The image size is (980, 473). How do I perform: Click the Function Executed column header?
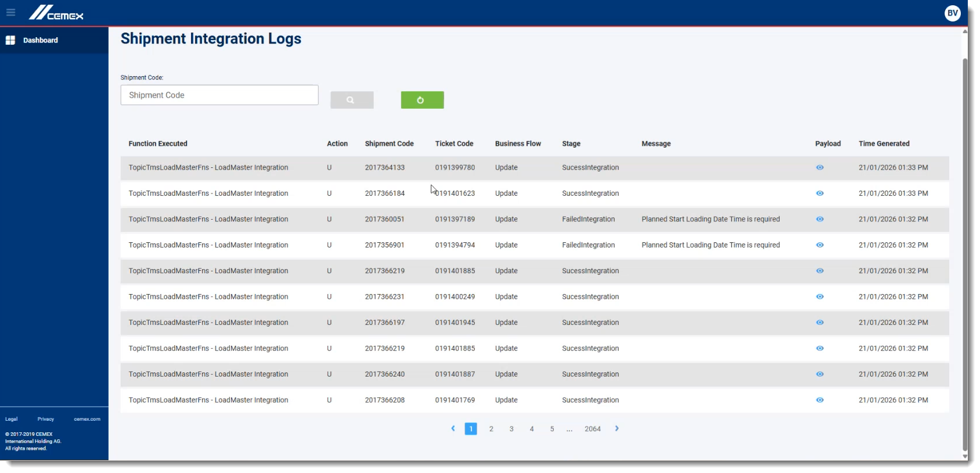(x=158, y=144)
